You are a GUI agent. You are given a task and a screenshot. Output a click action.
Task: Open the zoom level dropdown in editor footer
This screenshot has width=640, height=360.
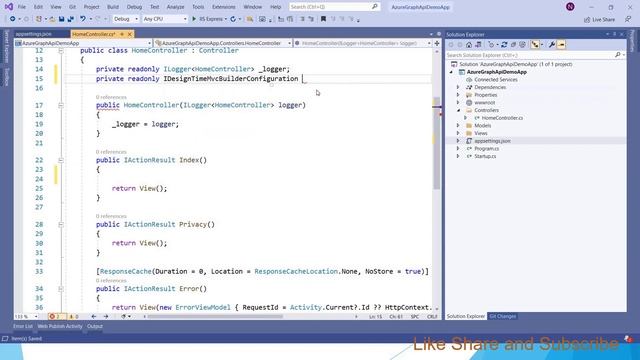coord(26,316)
